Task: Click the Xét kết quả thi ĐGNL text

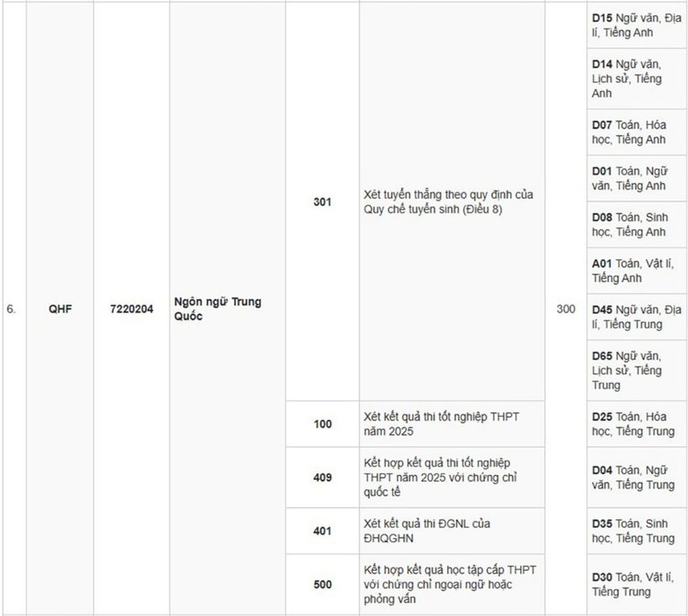Action: pos(426,531)
